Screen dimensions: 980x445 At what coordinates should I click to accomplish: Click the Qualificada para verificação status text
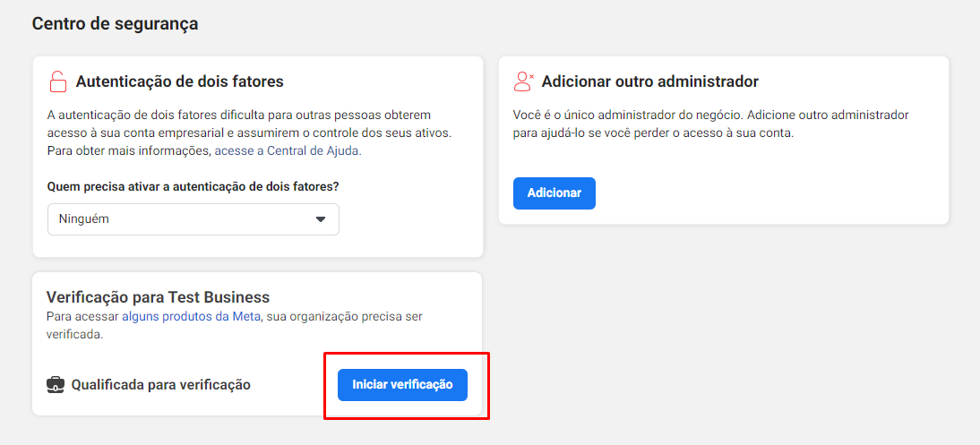[160, 385]
